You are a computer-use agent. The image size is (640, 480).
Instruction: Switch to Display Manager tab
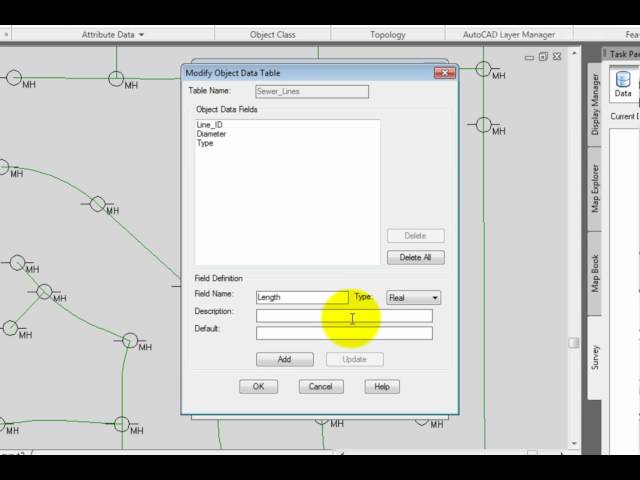(x=595, y=104)
